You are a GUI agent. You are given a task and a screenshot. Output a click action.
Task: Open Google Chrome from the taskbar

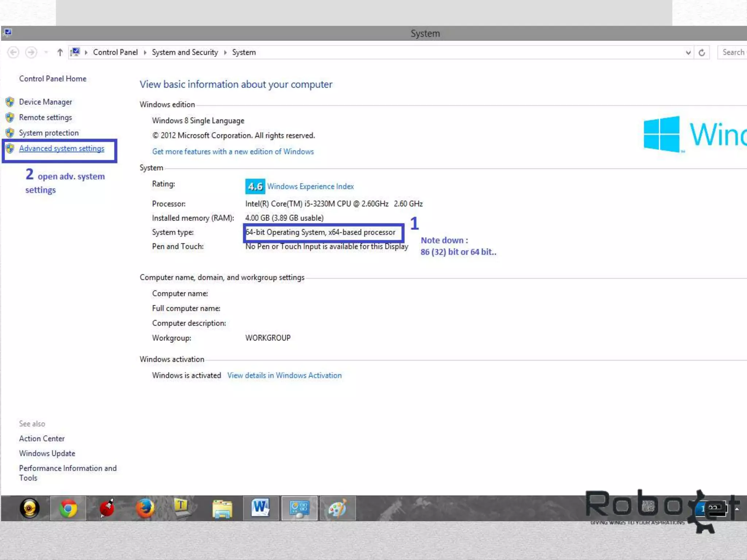tap(68, 508)
